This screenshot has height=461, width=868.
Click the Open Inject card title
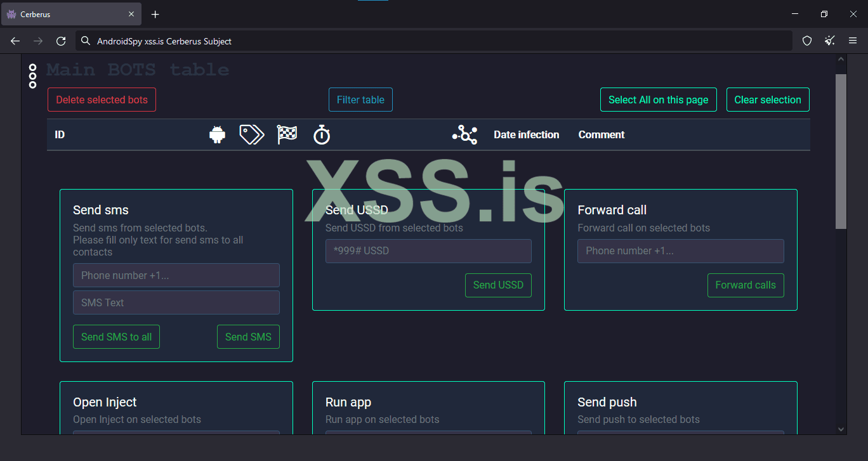[105, 402]
